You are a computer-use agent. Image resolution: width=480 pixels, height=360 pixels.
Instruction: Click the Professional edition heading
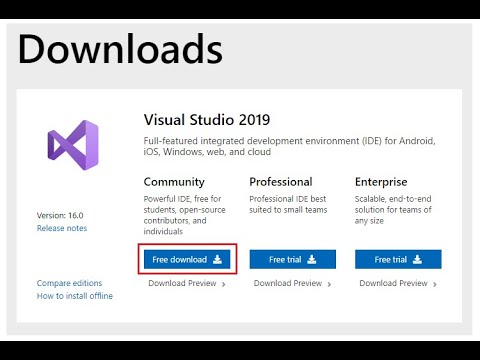click(x=281, y=182)
